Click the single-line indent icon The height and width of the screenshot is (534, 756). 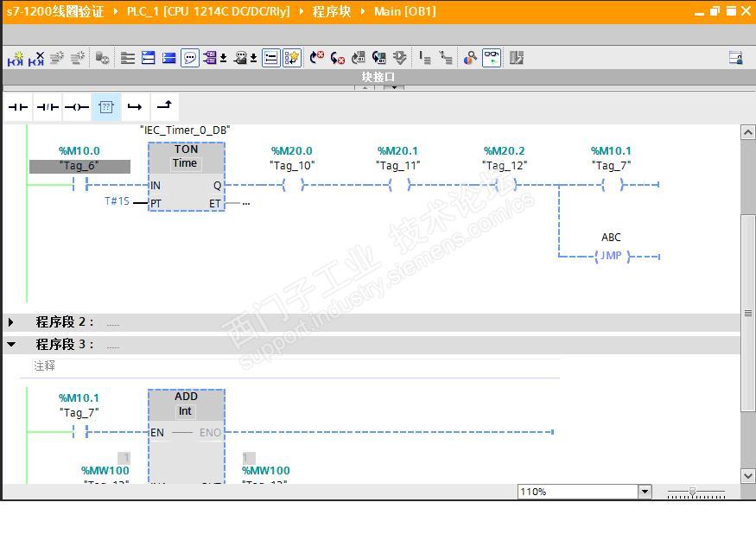click(425, 59)
